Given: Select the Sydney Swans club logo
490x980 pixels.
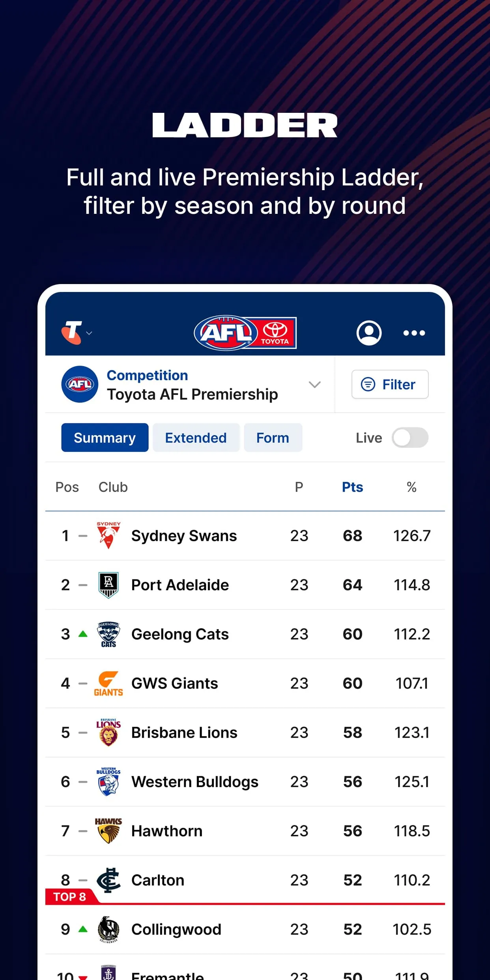Looking at the screenshot, I should [108, 535].
